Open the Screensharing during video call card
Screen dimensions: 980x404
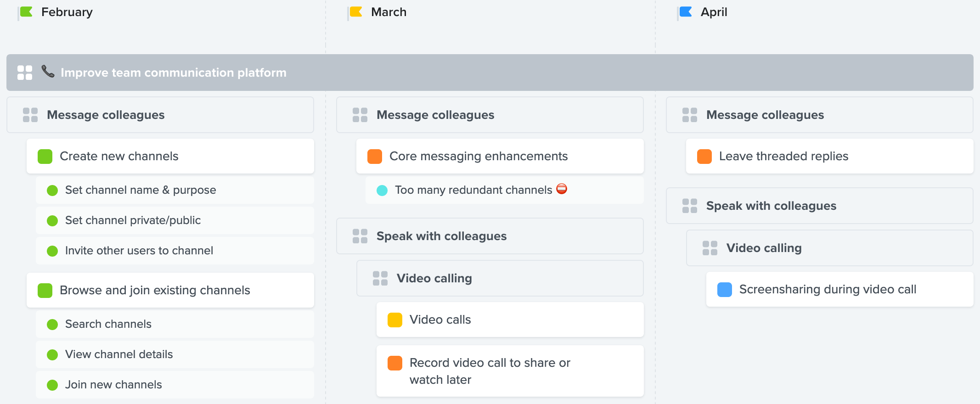click(840, 289)
